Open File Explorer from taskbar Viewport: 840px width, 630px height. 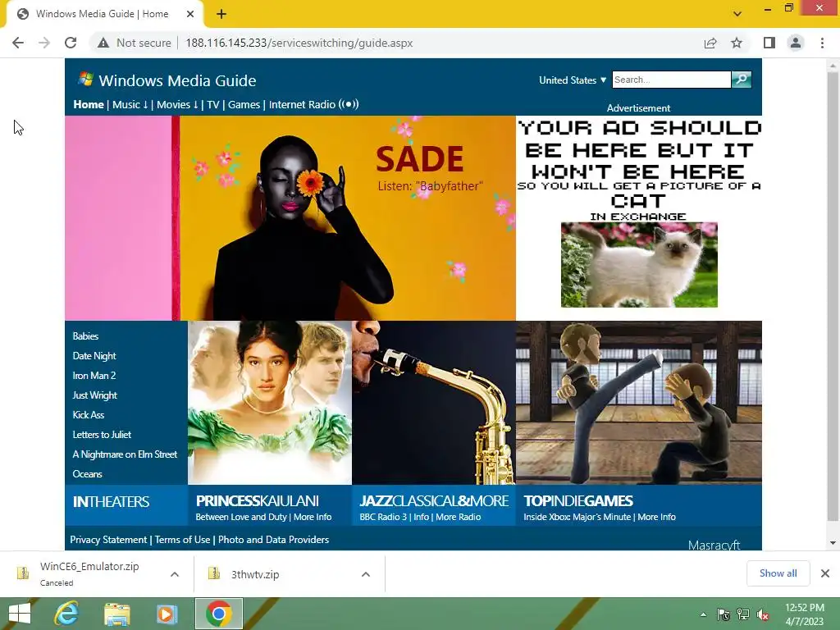(x=116, y=614)
